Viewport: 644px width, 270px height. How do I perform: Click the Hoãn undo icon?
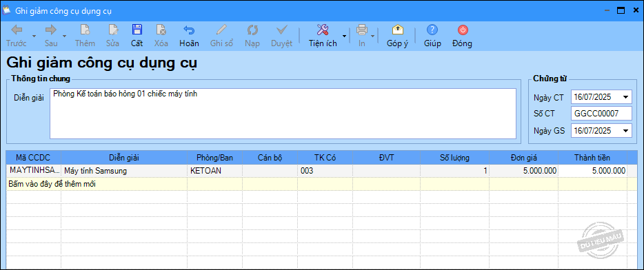point(189,30)
